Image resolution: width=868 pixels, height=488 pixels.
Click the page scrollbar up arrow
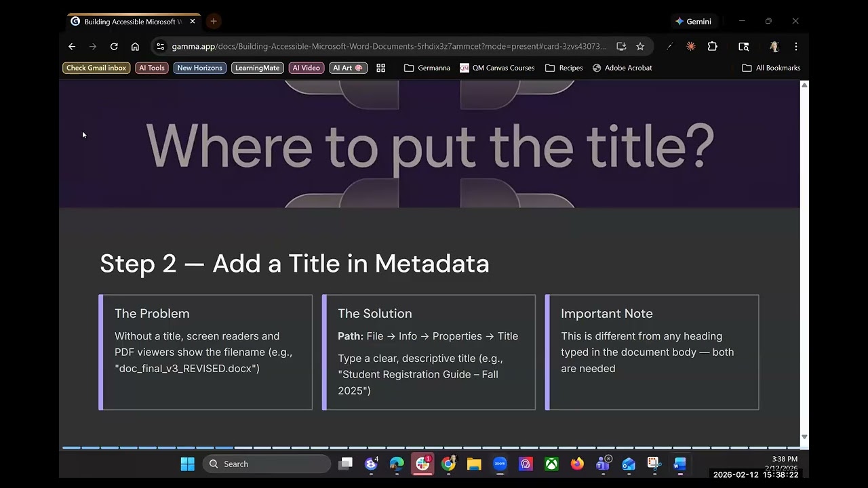click(804, 85)
